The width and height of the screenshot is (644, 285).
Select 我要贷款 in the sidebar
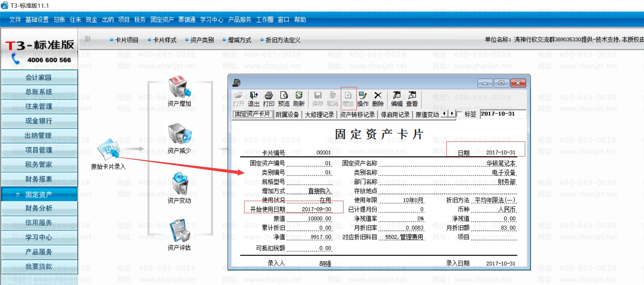(x=39, y=267)
